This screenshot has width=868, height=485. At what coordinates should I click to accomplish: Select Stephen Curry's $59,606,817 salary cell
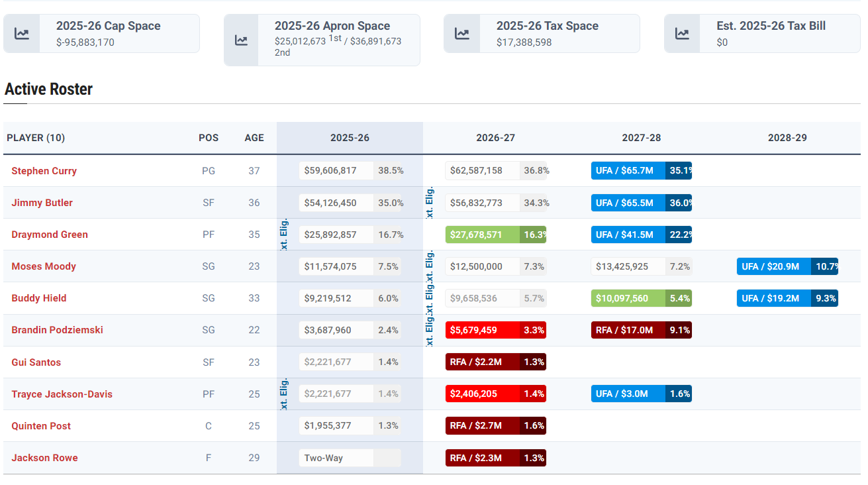[x=336, y=171]
